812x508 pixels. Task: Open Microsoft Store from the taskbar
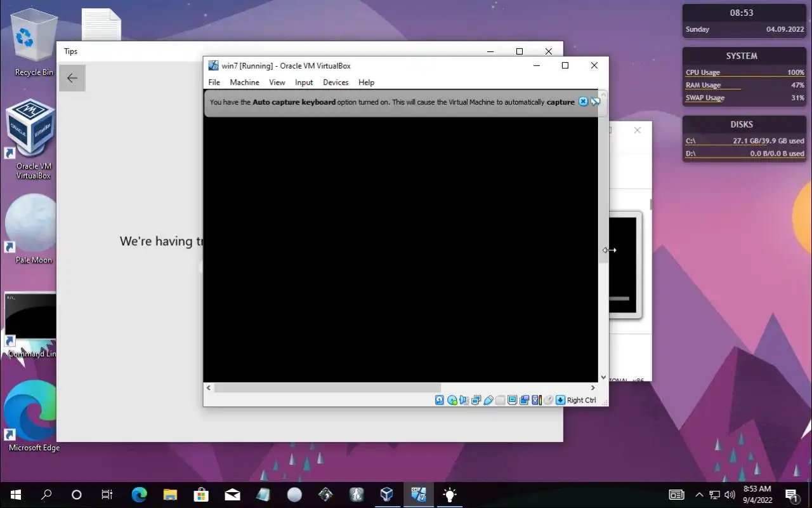(201, 495)
